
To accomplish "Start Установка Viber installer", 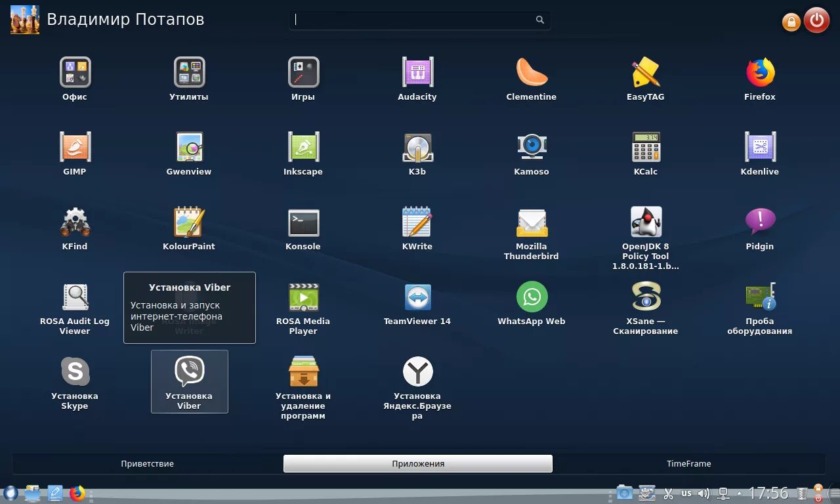I will (189, 381).
